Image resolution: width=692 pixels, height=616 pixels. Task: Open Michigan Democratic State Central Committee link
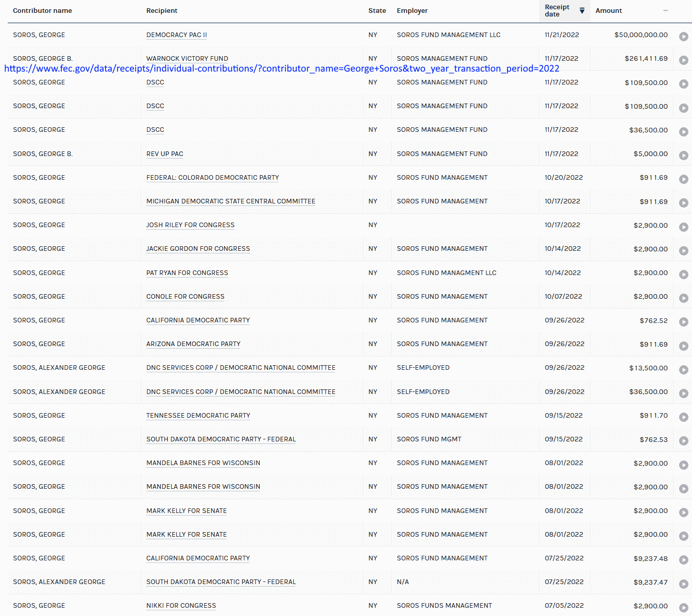point(231,201)
